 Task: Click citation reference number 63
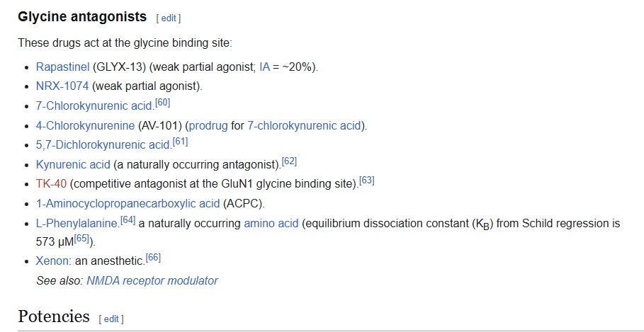366,181
